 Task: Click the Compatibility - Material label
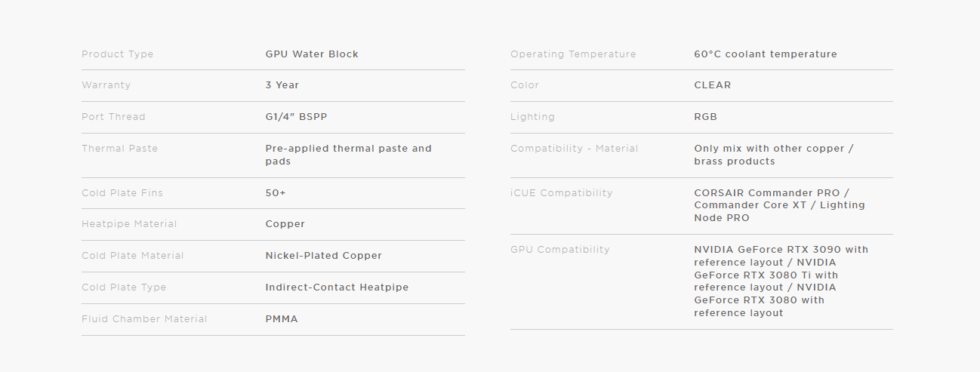(575, 149)
